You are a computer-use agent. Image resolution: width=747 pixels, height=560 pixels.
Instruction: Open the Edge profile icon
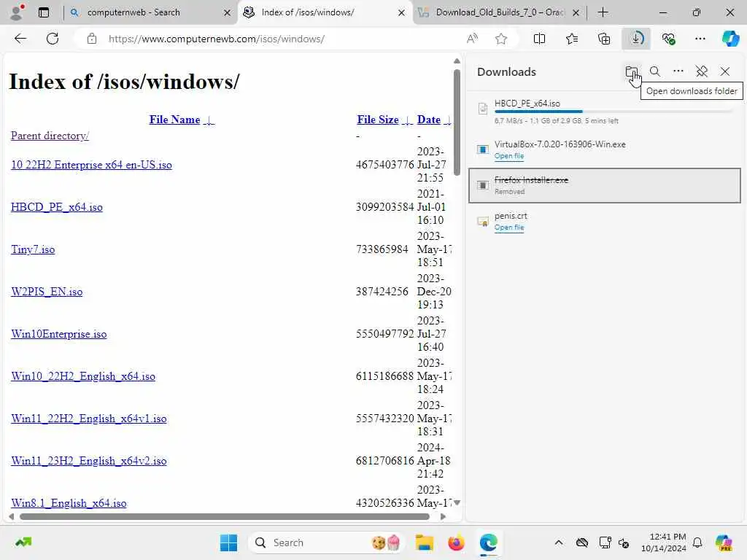pyautogui.click(x=17, y=12)
